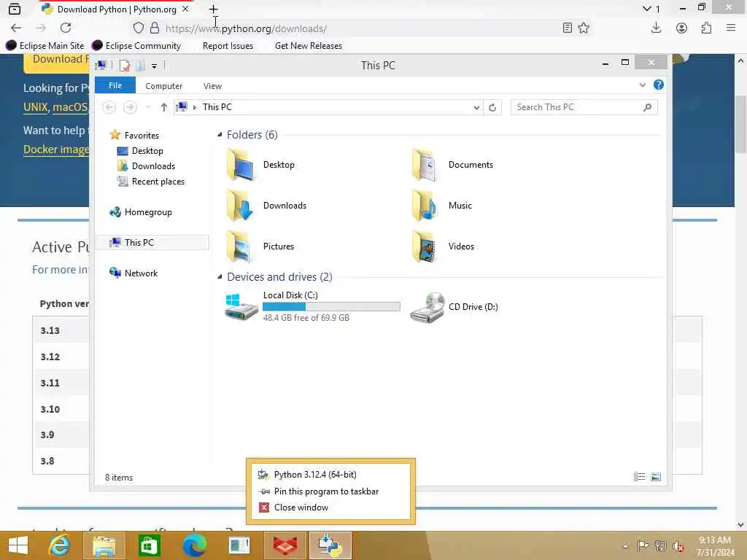Click the browser page vertical scrollbar
The height and width of the screenshot is (560, 747).
click(x=740, y=124)
